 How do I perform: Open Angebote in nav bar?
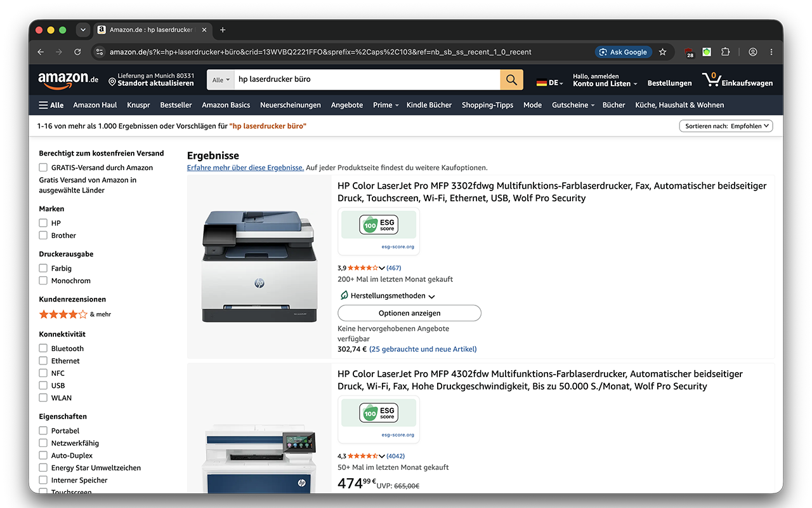pyautogui.click(x=347, y=105)
